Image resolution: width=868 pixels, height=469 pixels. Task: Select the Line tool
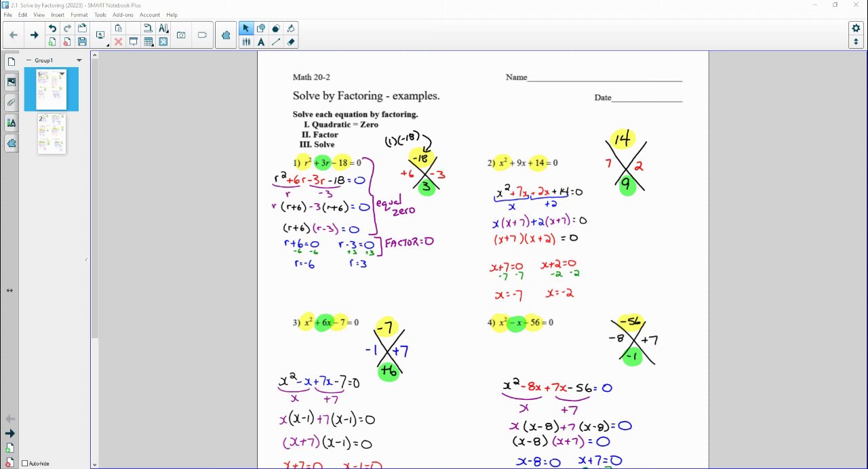pos(276,41)
